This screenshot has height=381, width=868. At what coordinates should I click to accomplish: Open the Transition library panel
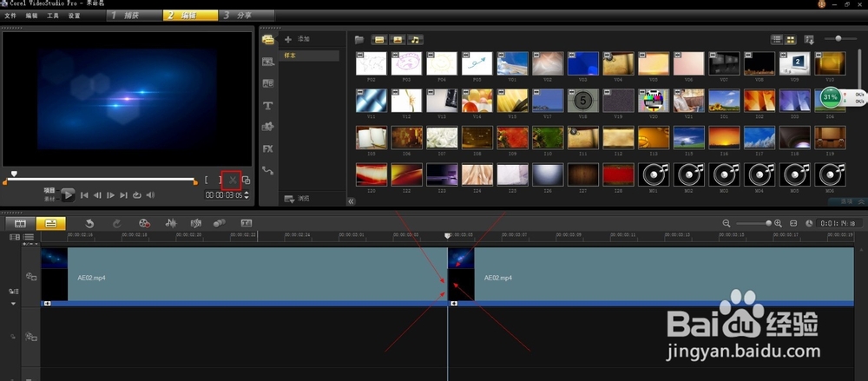268,62
